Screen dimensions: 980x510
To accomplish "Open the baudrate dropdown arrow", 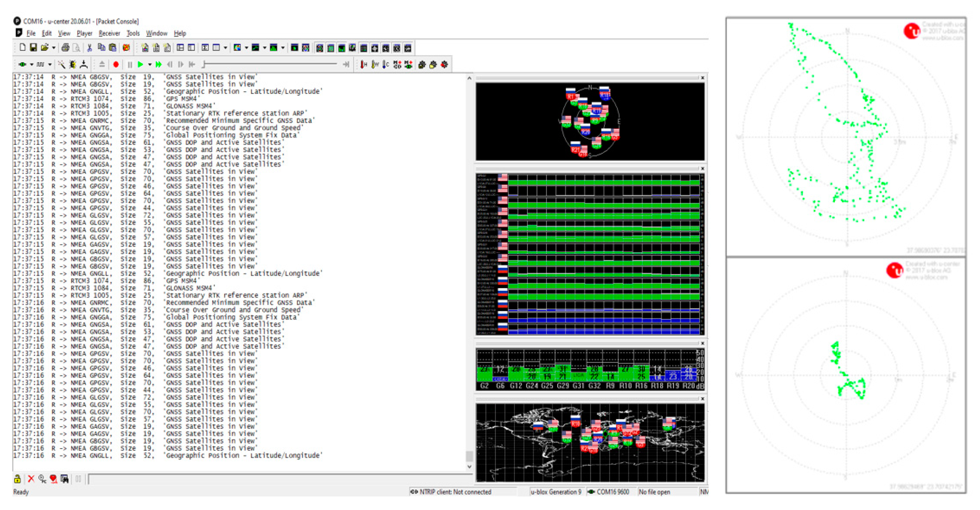I will point(50,65).
